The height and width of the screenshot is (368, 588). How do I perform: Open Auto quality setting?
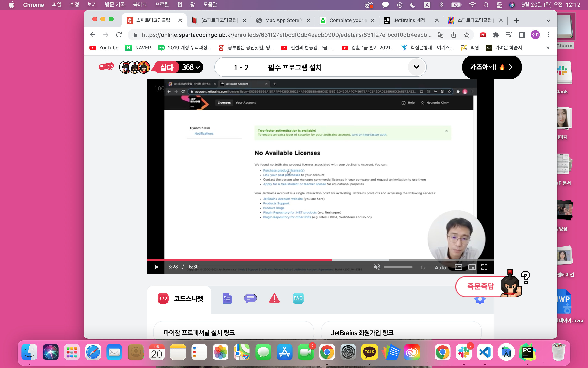tap(440, 267)
